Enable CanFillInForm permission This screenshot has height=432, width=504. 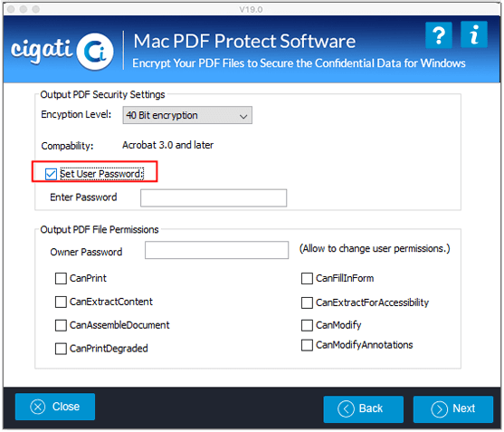point(308,279)
